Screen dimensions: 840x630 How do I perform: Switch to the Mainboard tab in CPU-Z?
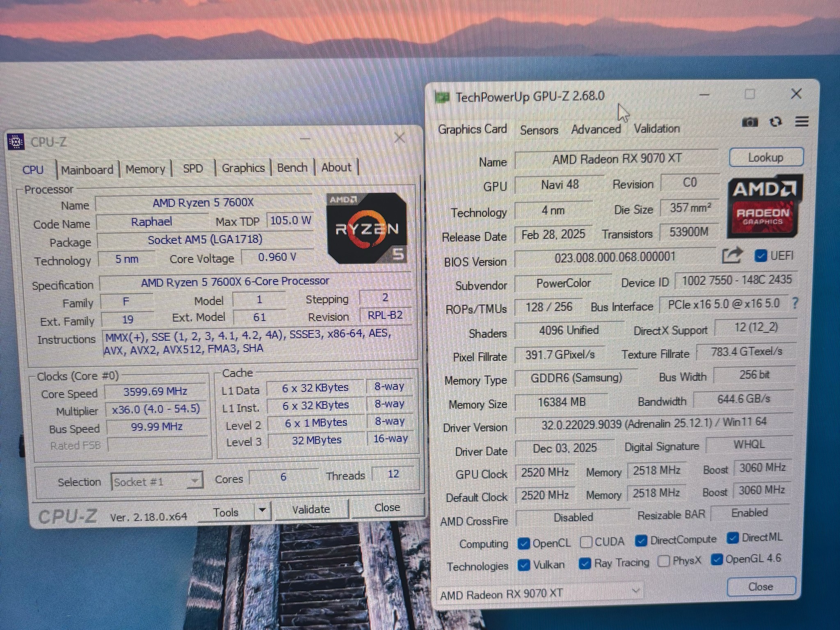point(87,170)
